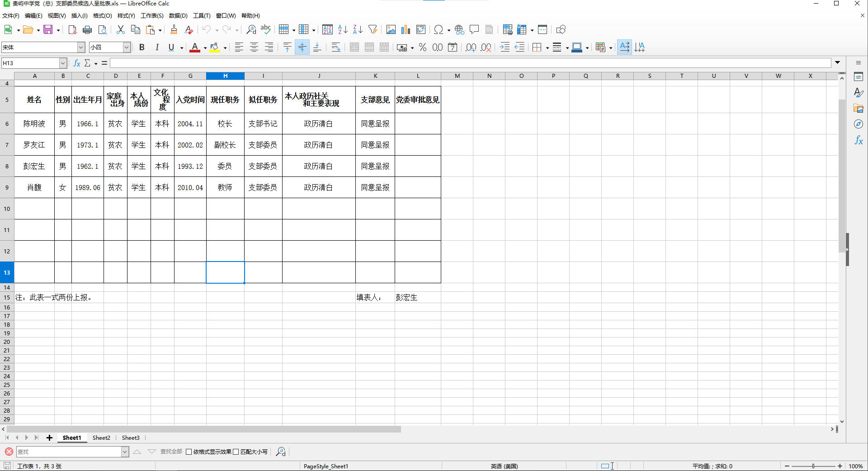Image resolution: width=868 pixels, height=471 pixels.
Task: Click the 查找全部 button
Action: [x=171, y=452]
